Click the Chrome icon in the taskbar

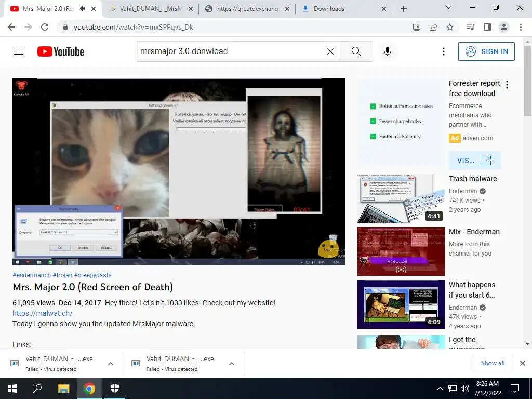89,389
